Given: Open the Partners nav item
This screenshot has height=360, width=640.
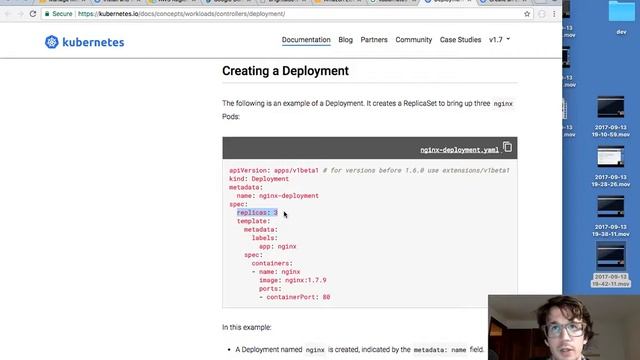Looking at the screenshot, I should click(x=374, y=40).
